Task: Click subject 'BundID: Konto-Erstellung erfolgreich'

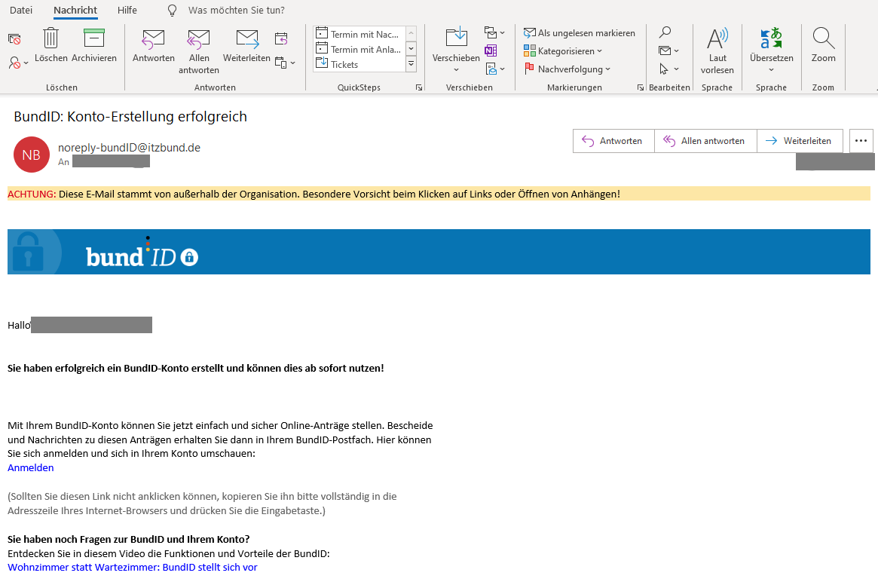Action: pos(130,117)
